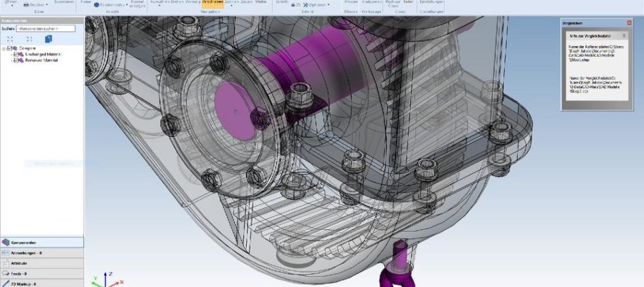Click the Suchen component search field
This screenshot has width=644, height=287.
[x=46, y=29]
